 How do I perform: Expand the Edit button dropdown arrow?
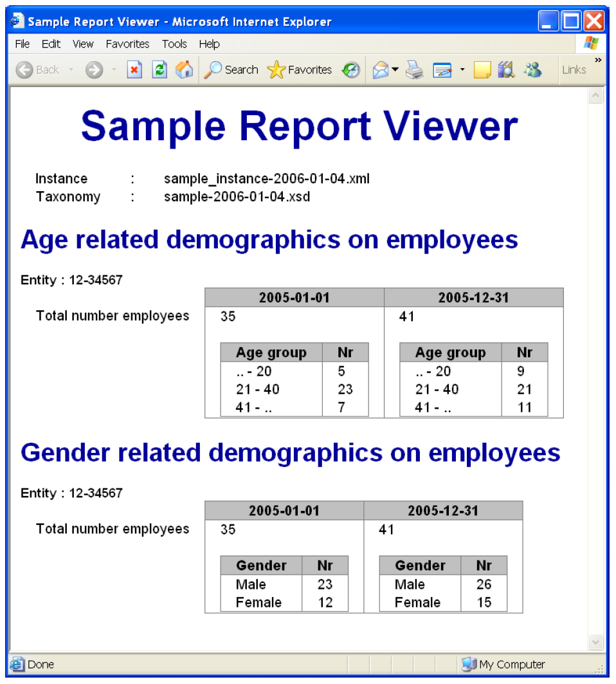tap(462, 69)
